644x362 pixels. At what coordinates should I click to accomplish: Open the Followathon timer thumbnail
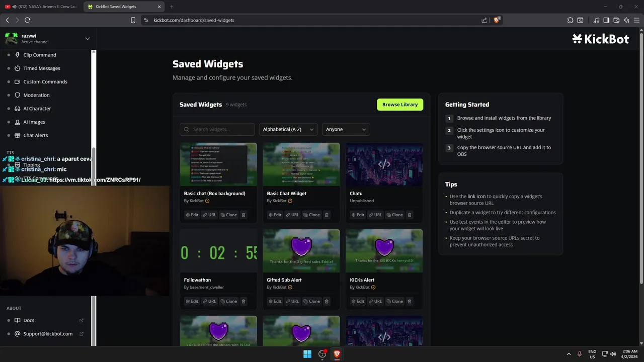218,251
